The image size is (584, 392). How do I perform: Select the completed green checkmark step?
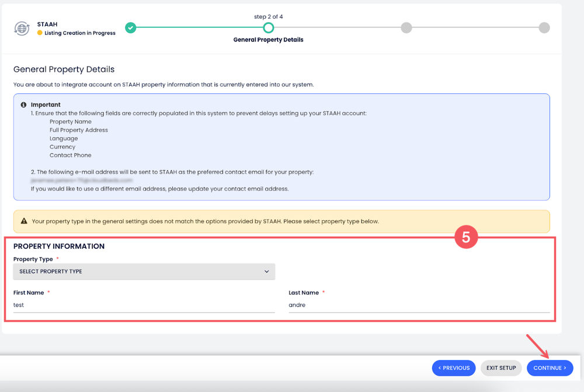pos(131,27)
